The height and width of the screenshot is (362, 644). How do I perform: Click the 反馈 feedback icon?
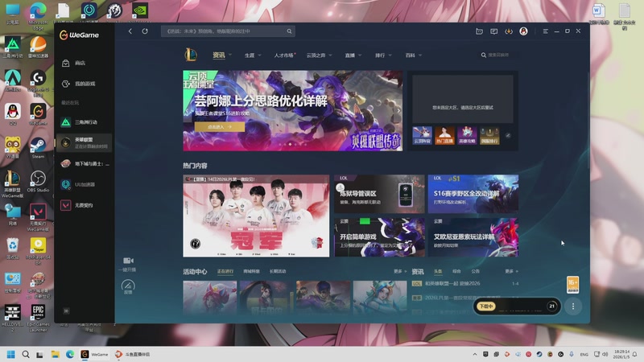pos(128,286)
